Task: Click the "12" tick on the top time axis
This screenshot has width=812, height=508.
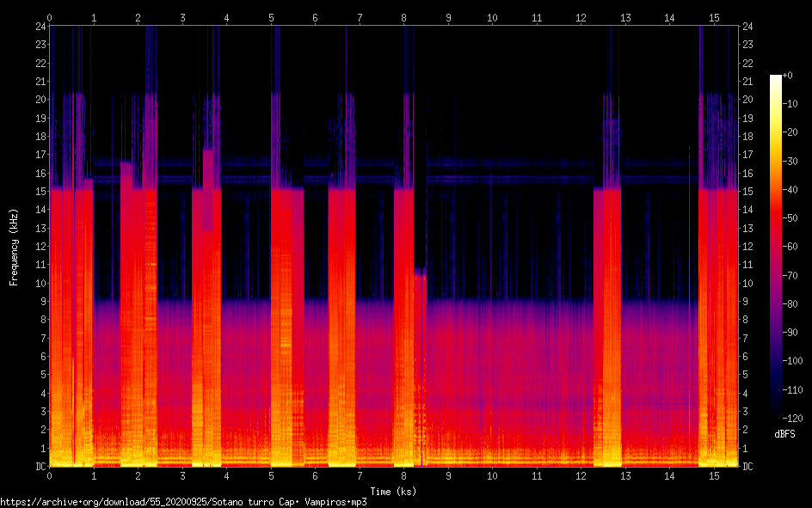Action: click(581, 18)
